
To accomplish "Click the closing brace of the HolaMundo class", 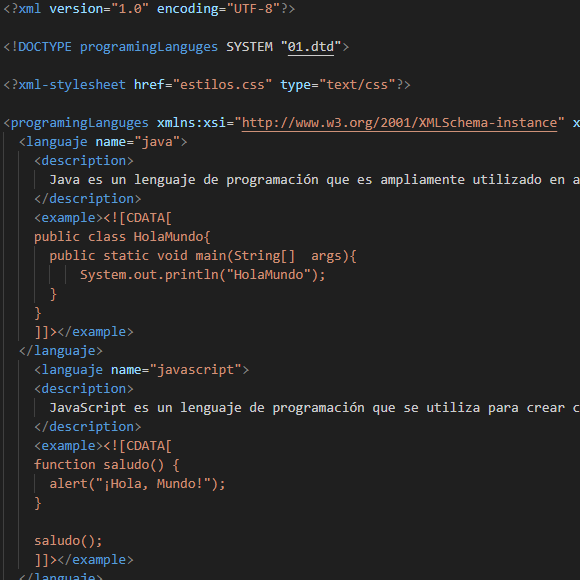I will 37,313.
